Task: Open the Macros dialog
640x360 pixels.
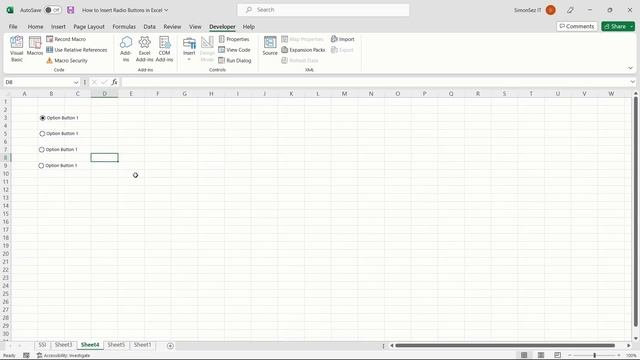Action: (x=35, y=46)
